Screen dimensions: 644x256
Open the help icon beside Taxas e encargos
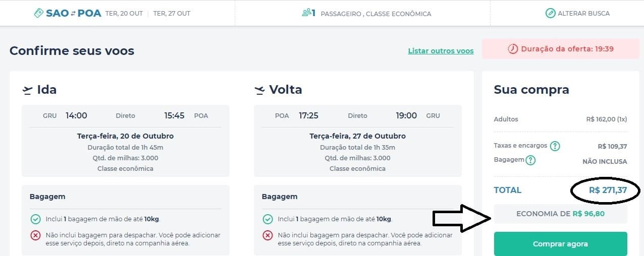[x=555, y=146]
